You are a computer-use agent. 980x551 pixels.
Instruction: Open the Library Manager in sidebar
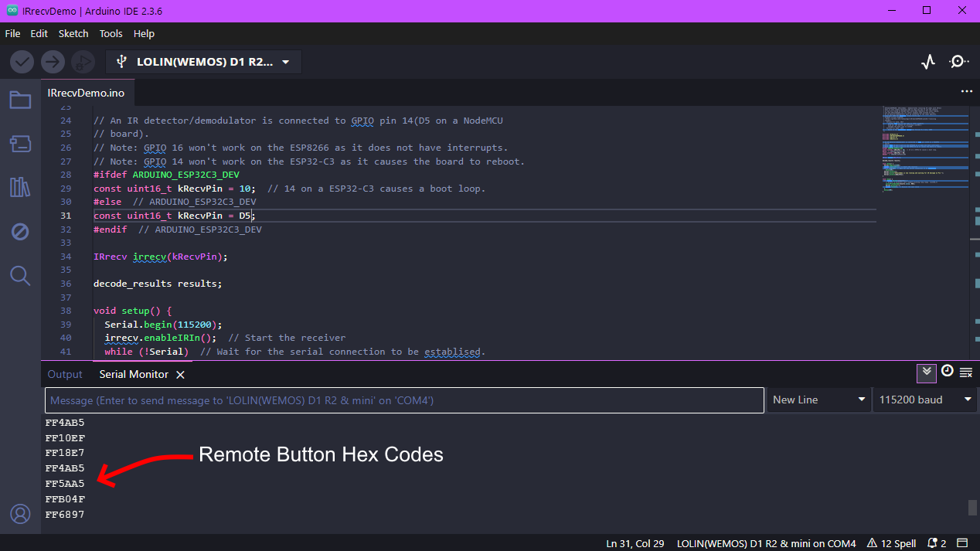click(20, 187)
